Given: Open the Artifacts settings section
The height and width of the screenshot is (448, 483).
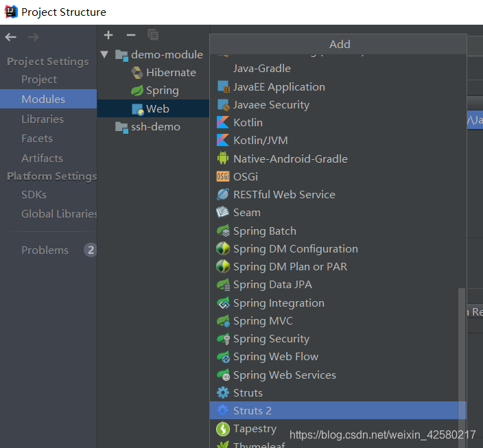Looking at the screenshot, I should [43, 158].
